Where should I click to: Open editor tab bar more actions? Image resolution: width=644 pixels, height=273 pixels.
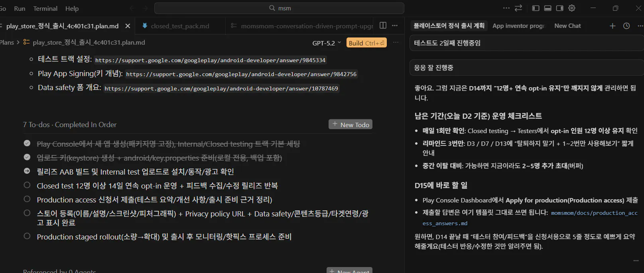click(x=395, y=26)
